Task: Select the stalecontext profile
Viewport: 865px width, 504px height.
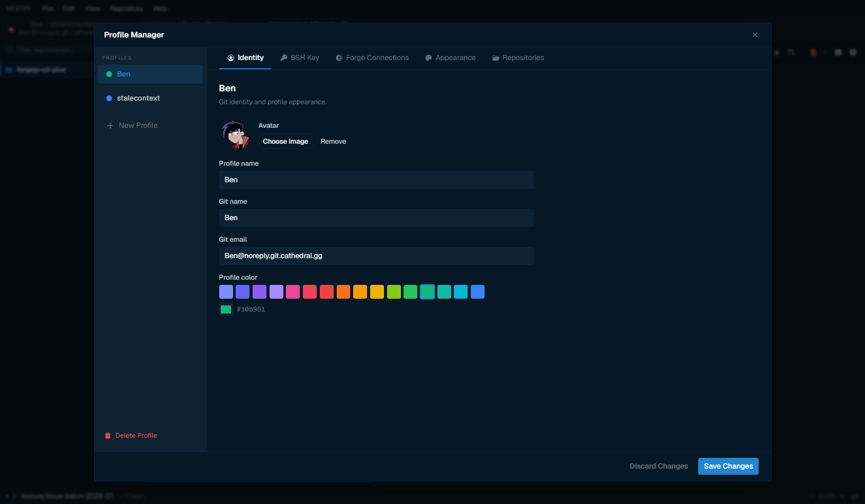Action: click(150, 98)
